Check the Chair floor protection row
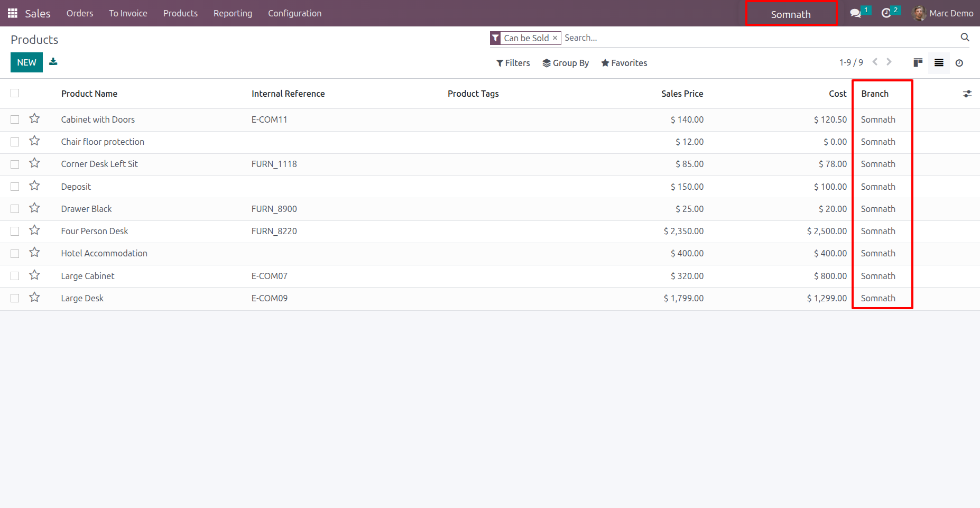Viewport: 980px width, 508px height. pyautogui.click(x=15, y=142)
